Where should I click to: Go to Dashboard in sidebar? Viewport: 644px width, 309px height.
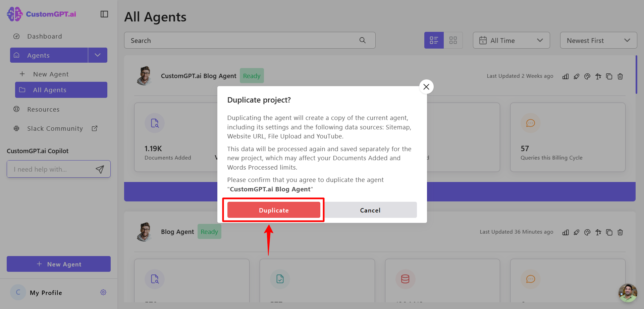(x=45, y=36)
